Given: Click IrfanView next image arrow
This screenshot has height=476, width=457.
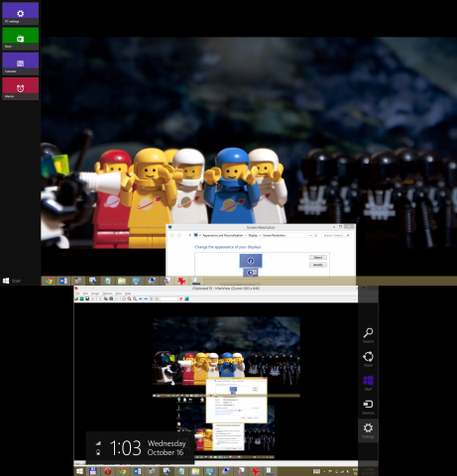Looking at the screenshot, I should click(146, 298).
